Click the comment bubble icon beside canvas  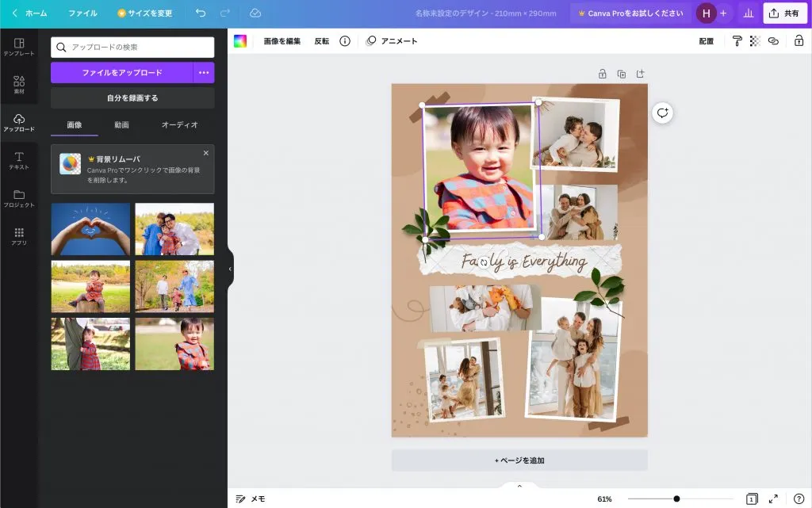tap(662, 113)
